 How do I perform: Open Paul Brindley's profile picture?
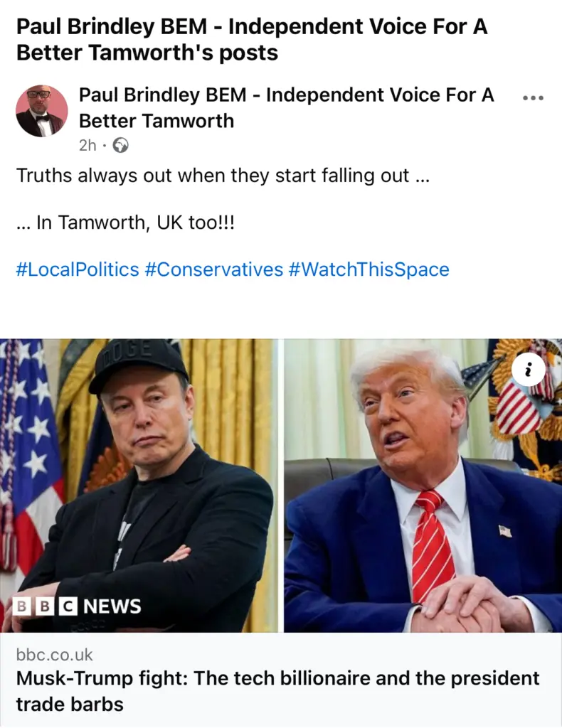[x=42, y=111]
